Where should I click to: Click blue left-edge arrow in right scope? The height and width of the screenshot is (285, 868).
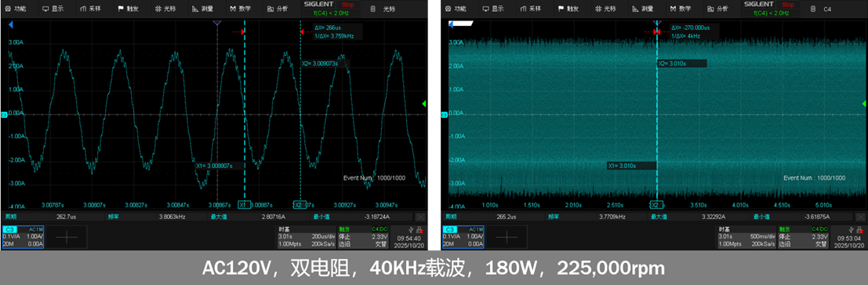point(451,24)
